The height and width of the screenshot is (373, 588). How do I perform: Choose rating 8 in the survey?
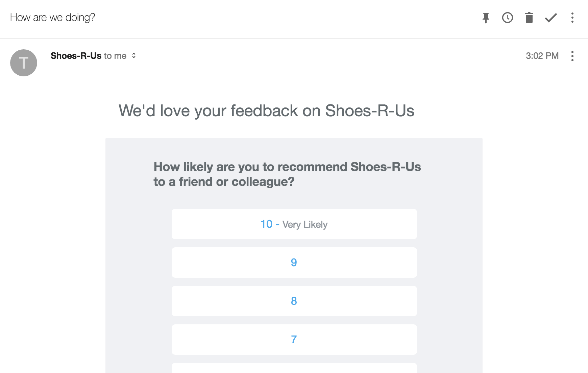[294, 301]
